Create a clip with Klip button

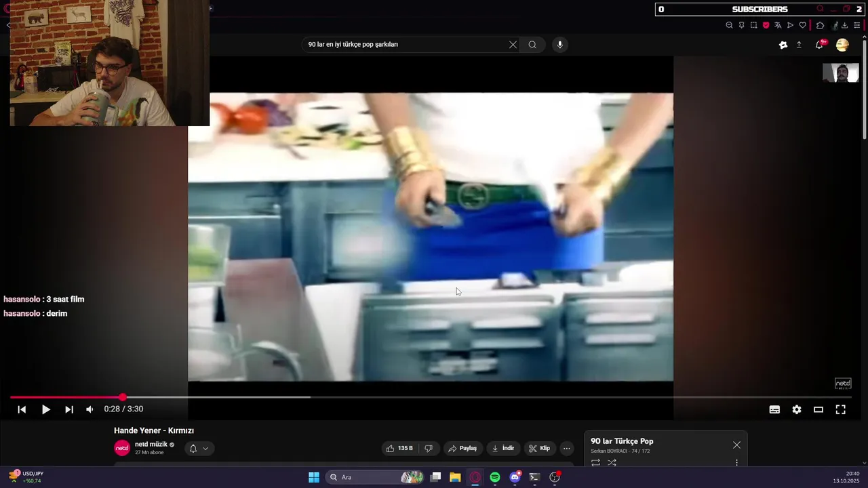click(x=540, y=449)
